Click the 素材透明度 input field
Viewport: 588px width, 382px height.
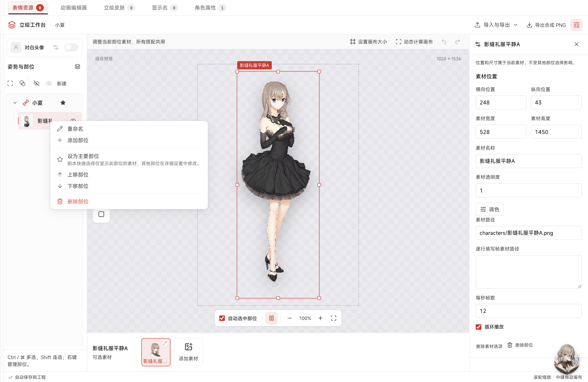click(529, 190)
